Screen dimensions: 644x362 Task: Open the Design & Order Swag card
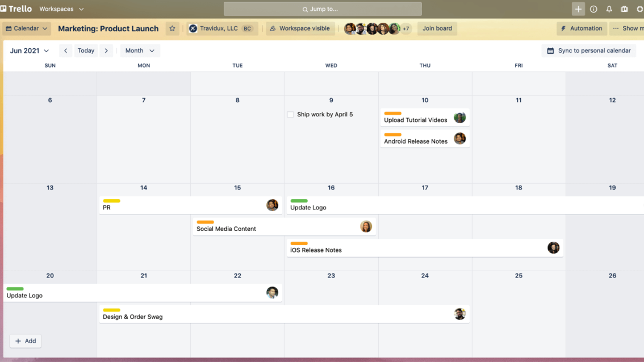pyautogui.click(x=284, y=314)
